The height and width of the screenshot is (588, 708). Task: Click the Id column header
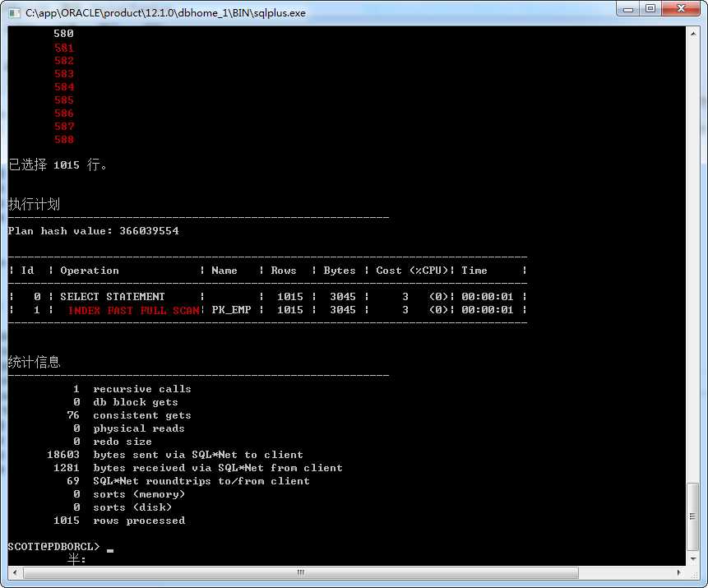coord(27,271)
